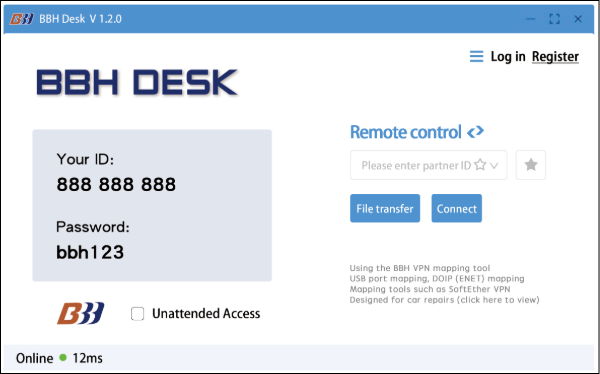Click the favorites star button
The height and width of the screenshot is (374, 600).
click(531, 165)
